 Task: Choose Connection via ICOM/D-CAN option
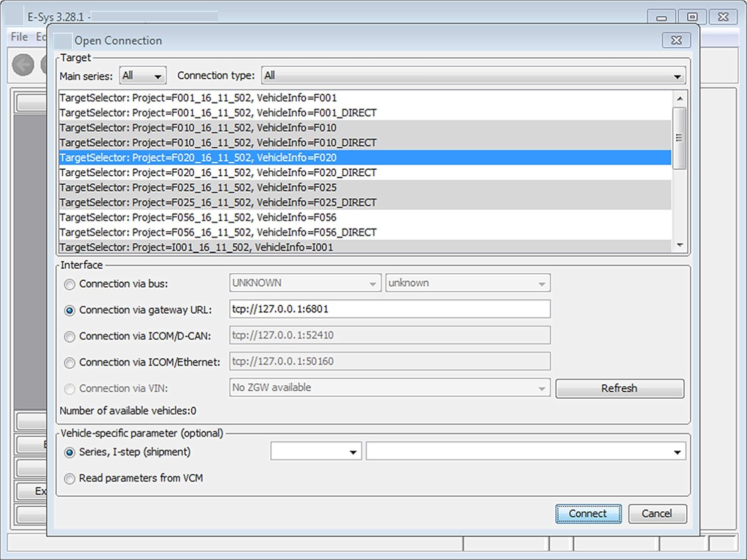(70, 337)
